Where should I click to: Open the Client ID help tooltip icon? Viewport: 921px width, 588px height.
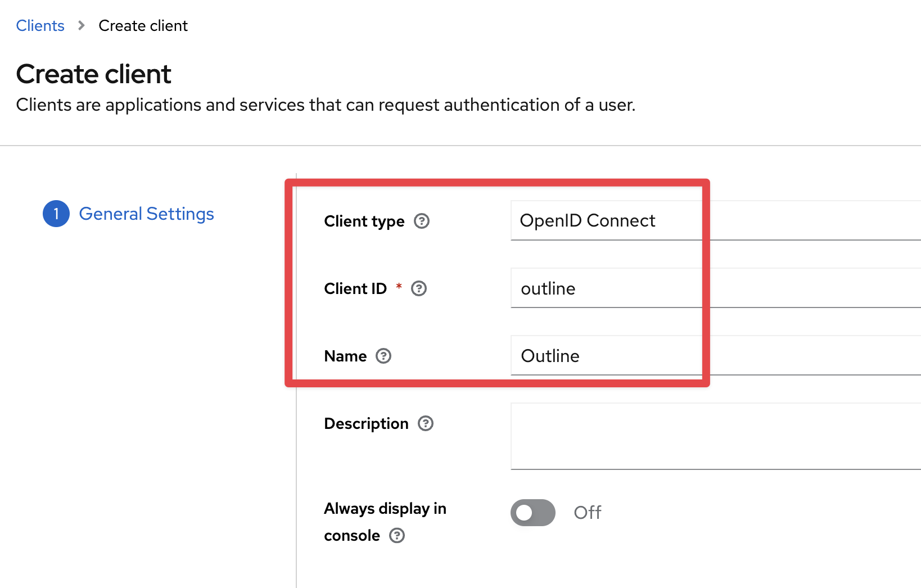(419, 288)
